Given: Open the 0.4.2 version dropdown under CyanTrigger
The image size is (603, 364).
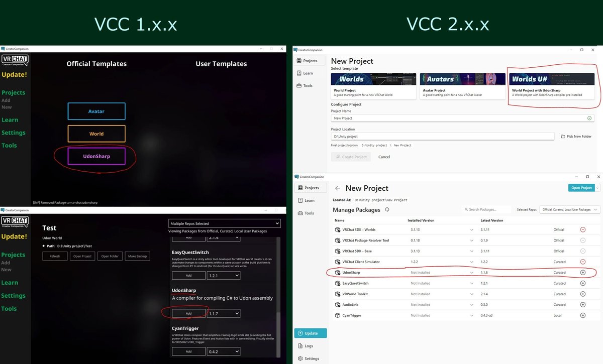Looking at the screenshot, I should pyautogui.click(x=224, y=352).
